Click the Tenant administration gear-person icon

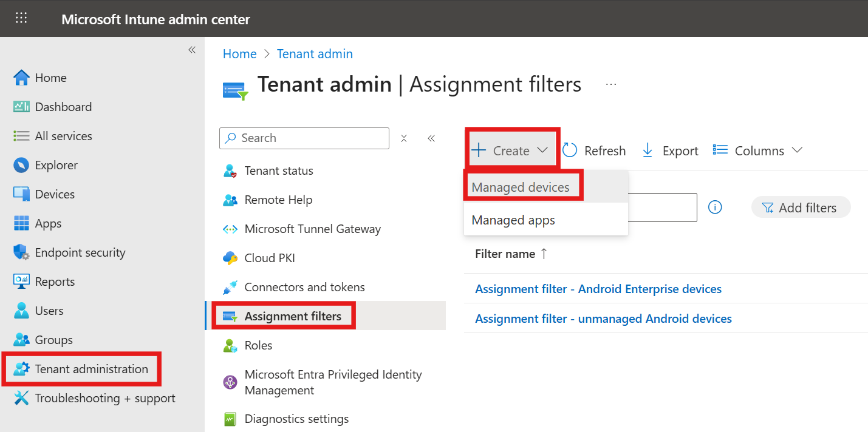pyautogui.click(x=21, y=369)
